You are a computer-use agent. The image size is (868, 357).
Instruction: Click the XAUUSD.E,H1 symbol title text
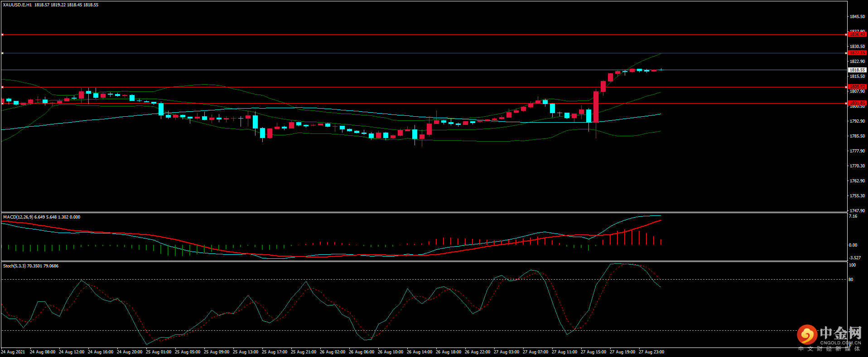point(17,5)
